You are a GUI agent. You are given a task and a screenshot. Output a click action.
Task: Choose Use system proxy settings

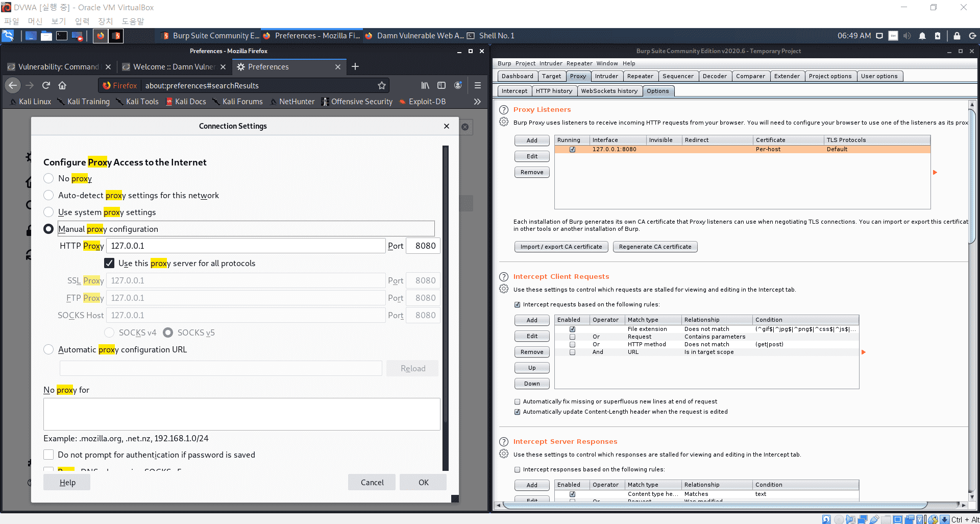pos(48,212)
